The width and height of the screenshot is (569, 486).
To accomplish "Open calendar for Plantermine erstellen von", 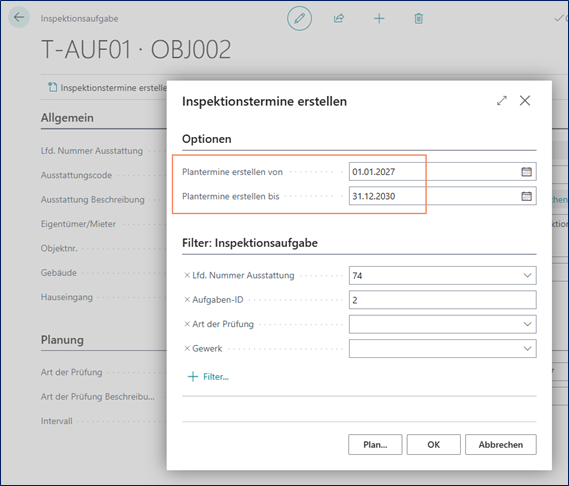I will pyautogui.click(x=526, y=172).
